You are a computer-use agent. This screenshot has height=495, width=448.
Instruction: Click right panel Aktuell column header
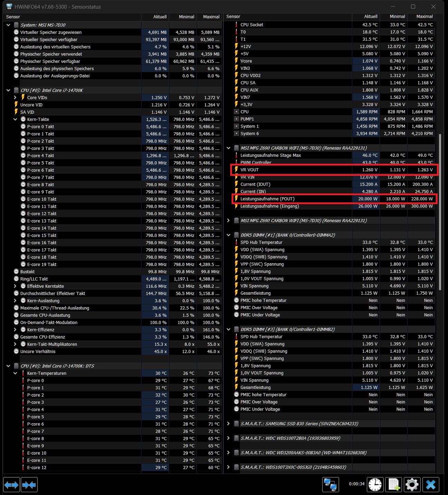[x=366, y=17]
